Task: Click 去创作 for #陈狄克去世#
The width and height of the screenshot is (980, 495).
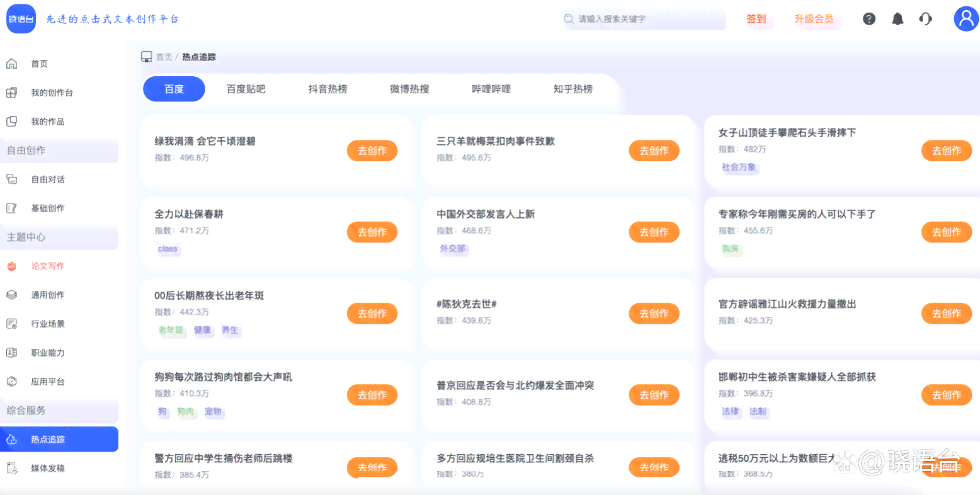Action: tap(654, 313)
